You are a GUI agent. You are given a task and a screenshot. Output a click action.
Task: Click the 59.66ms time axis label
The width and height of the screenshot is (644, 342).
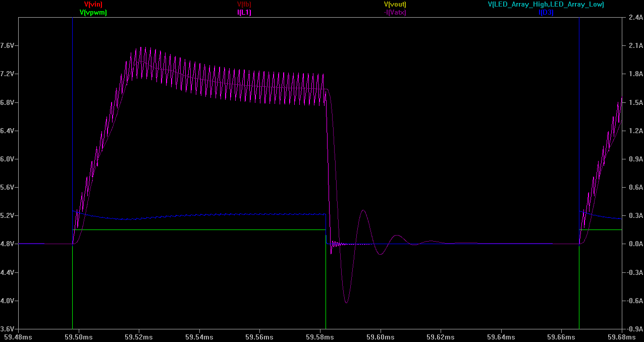click(561, 337)
